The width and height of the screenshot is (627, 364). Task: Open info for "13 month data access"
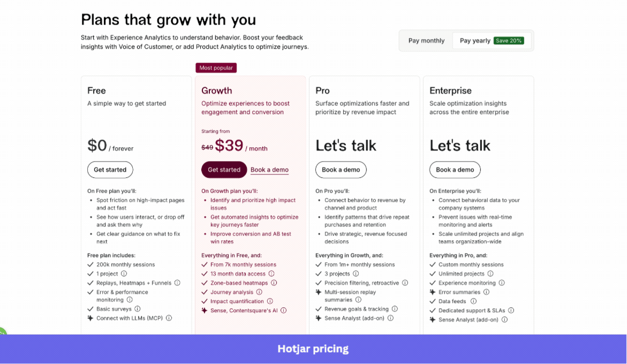click(x=271, y=274)
